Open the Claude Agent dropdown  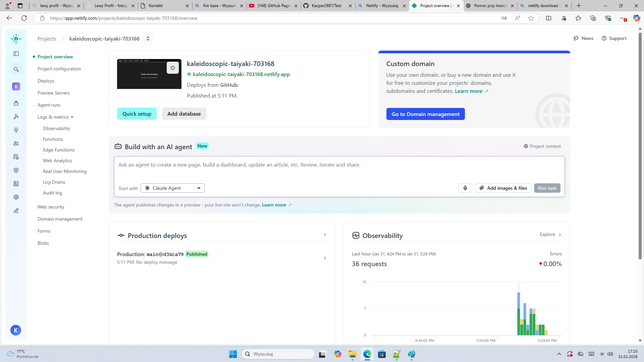173,188
